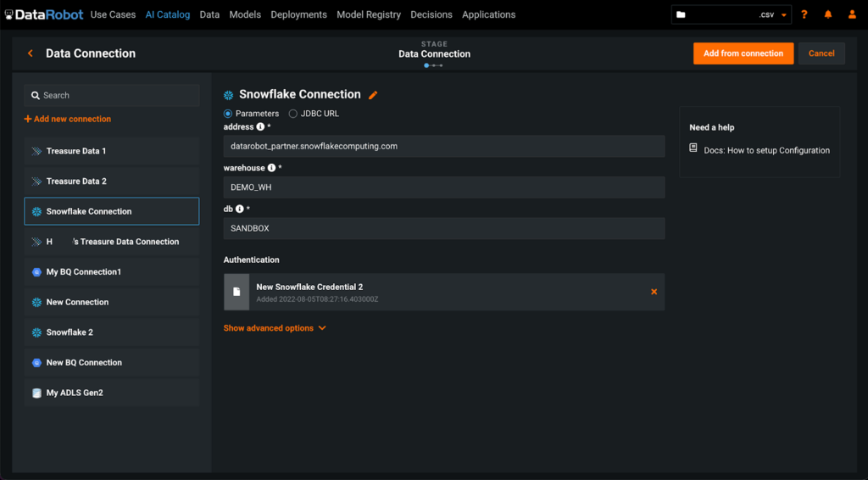868x480 pixels.
Task: Click the back arrow next to Data Connection
Action: coord(31,53)
